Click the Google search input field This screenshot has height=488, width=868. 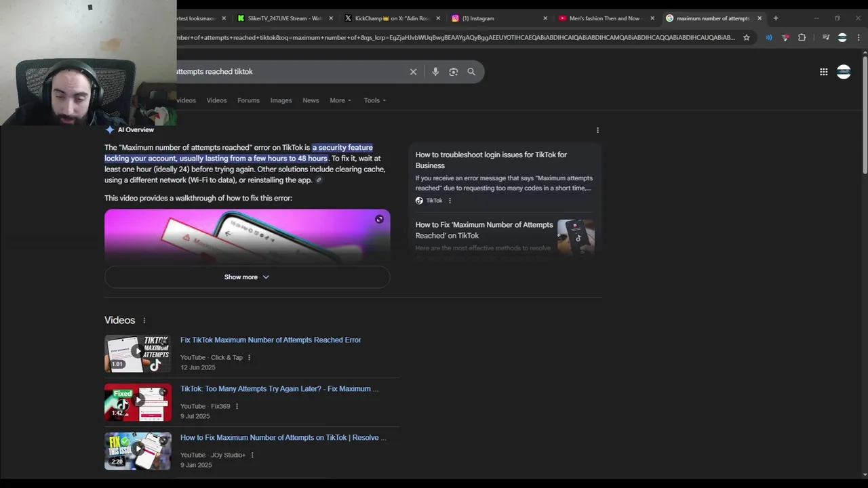coord(292,72)
